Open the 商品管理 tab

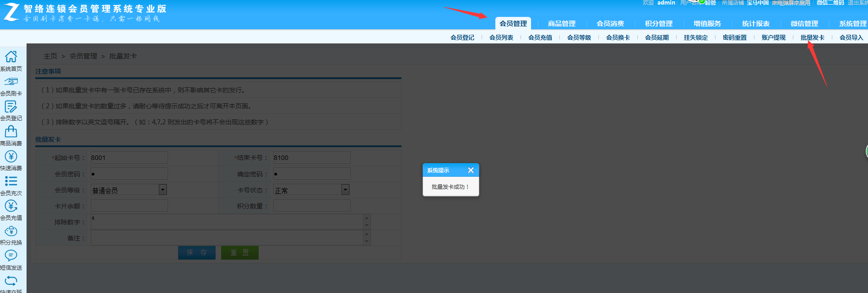pos(561,24)
